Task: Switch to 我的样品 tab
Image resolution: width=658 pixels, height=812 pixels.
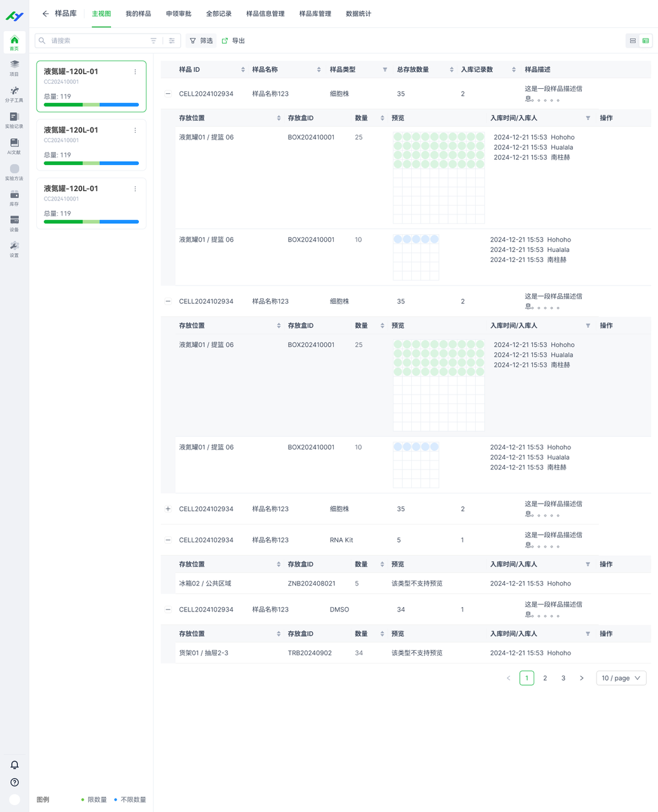Action: tap(138, 13)
